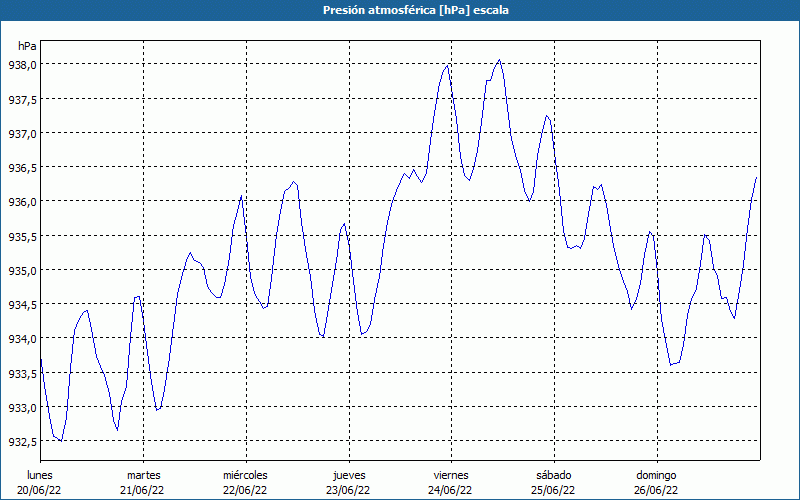The width and height of the screenshot is (800, 500).
Task: Click the chart title 'Presión atmosférica [hPa] escala'
Action: 416,10
